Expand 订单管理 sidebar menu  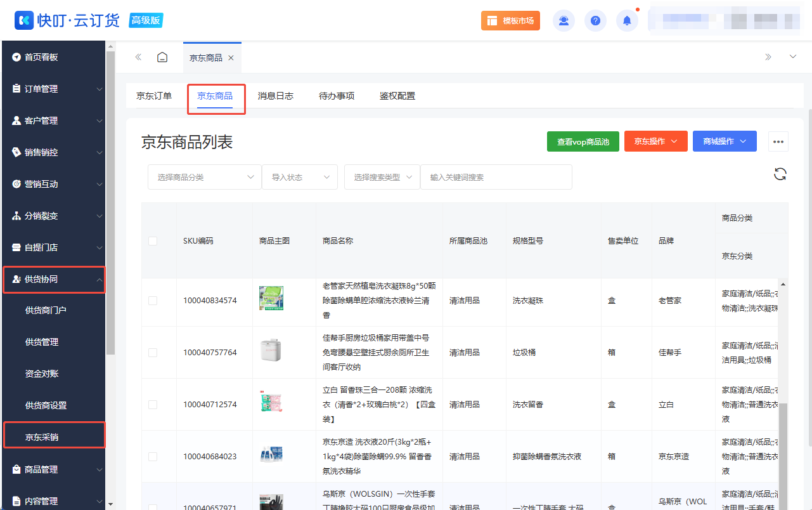pos(53,89)
